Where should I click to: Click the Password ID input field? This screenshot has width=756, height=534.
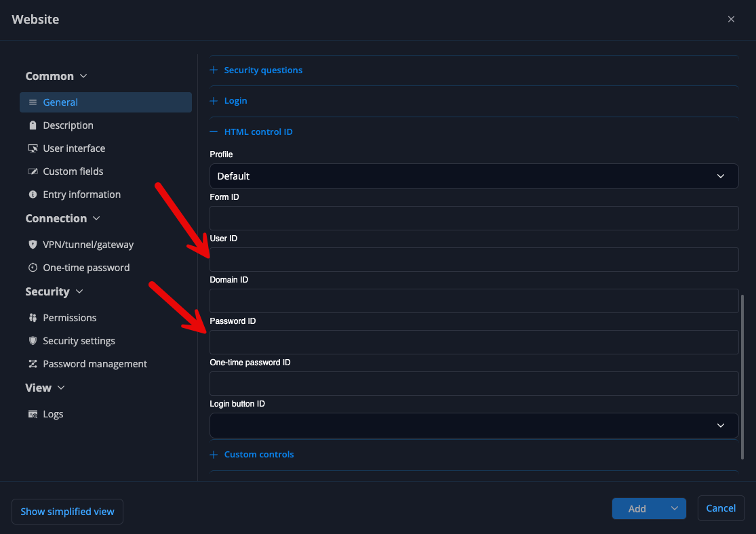point(474,342)
